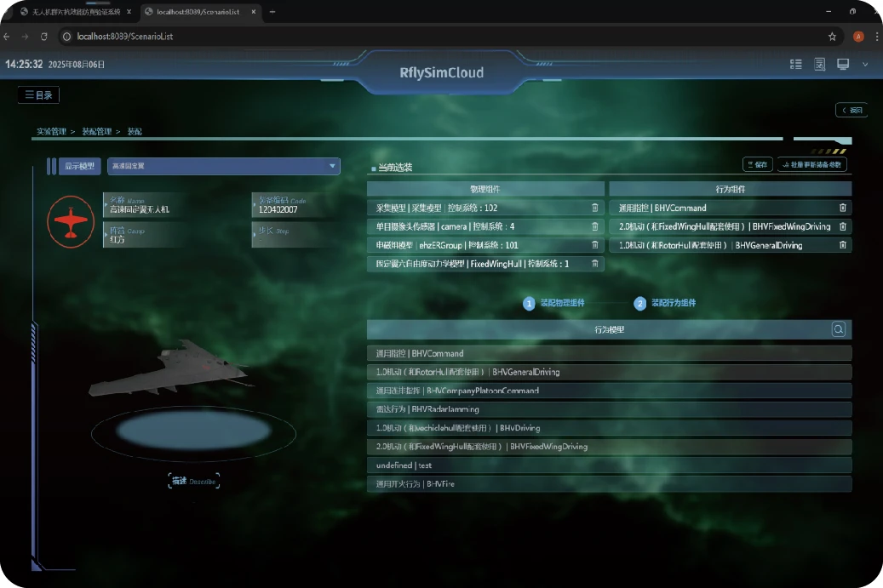Viewport: 883px width, 588px height.
Task: Bookmark this page with the star icon
Action: pos(832,37)
